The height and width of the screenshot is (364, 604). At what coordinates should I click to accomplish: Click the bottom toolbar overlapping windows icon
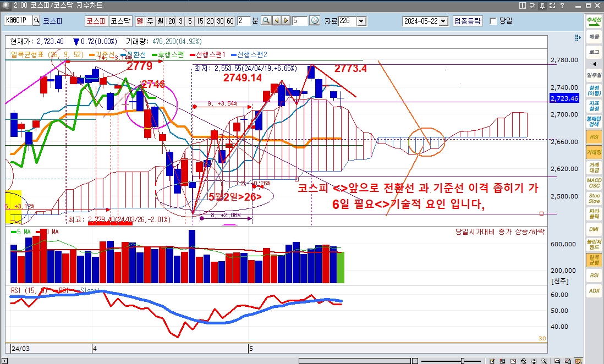click(x=568, y=361)
